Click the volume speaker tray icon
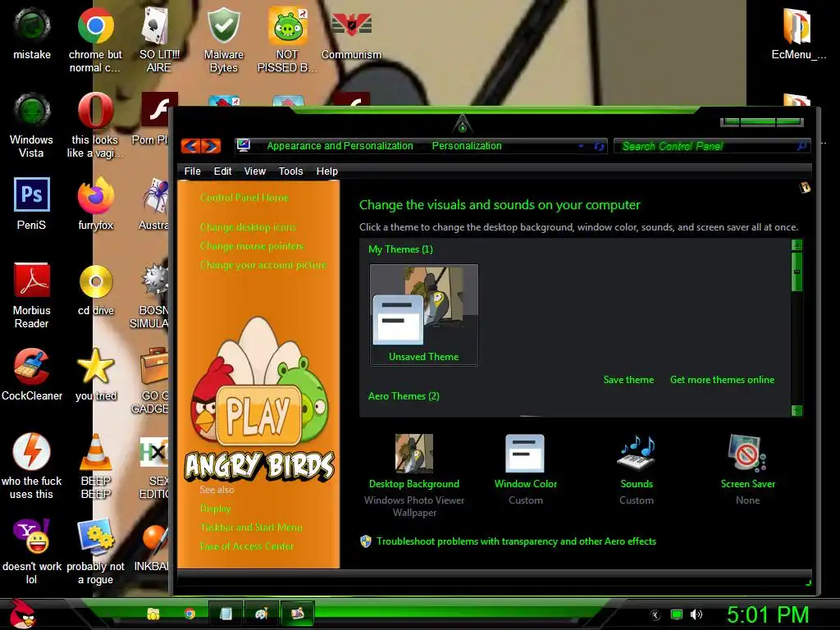 point(696,614)
